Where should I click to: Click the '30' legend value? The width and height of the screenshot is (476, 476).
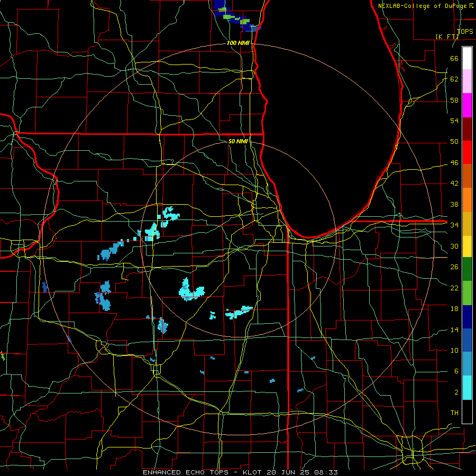(454, 246)
